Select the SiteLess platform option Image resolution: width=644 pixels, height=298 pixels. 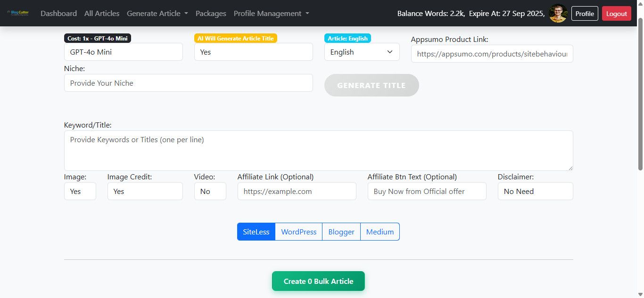tap(256, 232)
